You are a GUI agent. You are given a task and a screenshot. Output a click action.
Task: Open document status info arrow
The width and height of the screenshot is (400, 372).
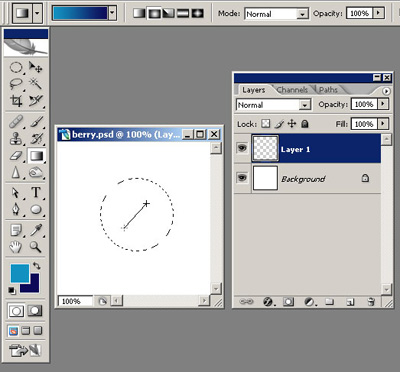pyautogui.click(x=102, y=301)
